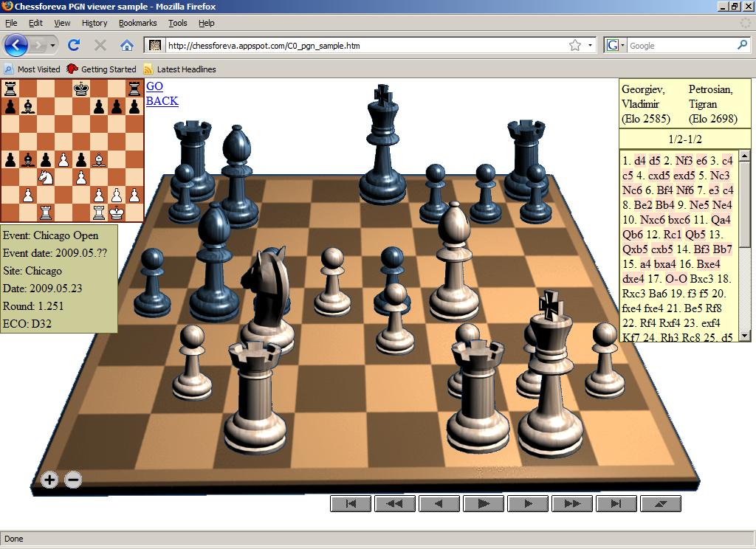756x549 pixels.
Task: Click the move list scrollbar down arrow
Action: coord(746,336)
